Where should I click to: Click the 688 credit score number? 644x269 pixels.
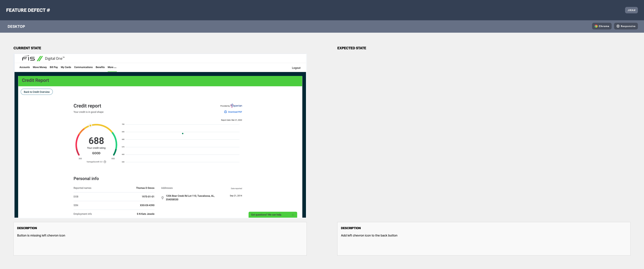[x=96, y=141]
